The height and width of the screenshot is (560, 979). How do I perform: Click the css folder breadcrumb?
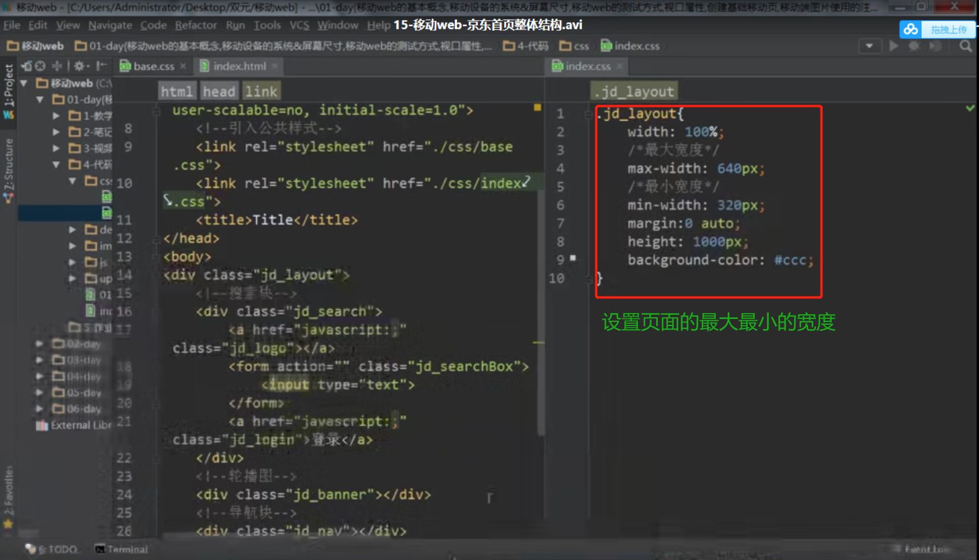575,46
